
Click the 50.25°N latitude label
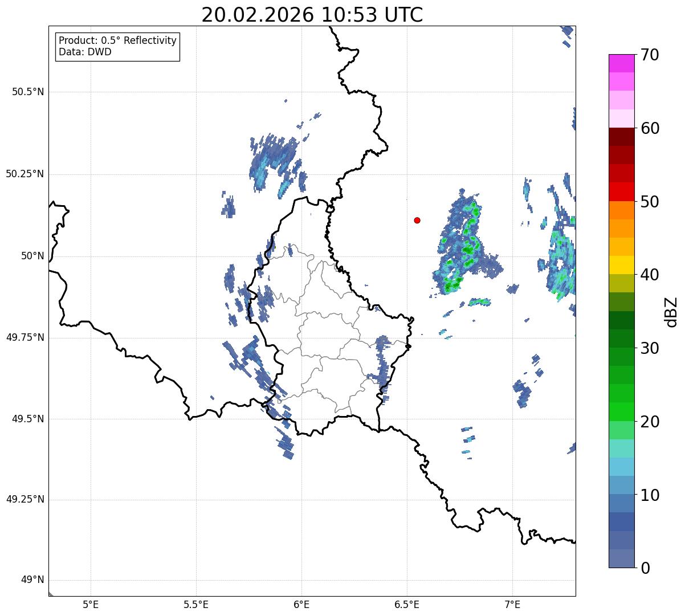25,174
